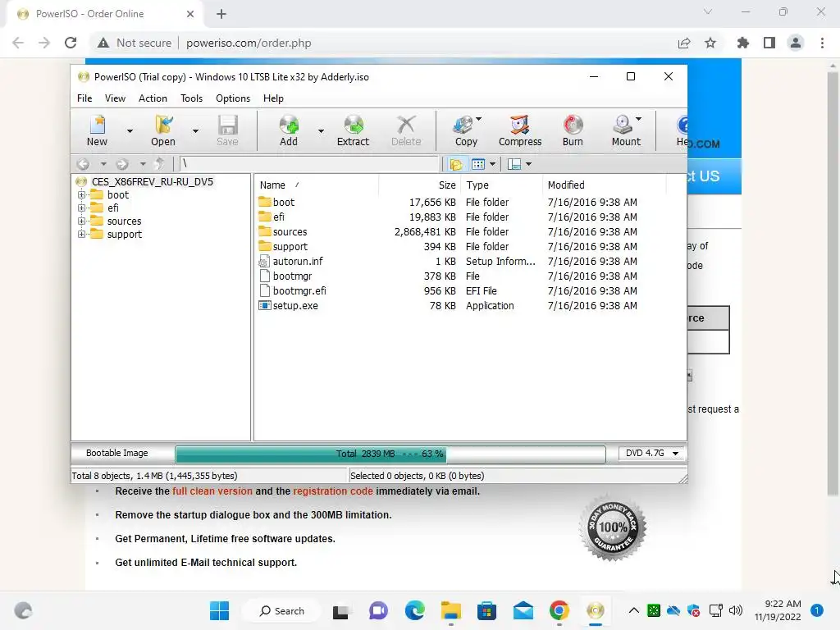Screen dimensions: 840x630
Task: Click the PowerISO path input field
Action: [x=309, y=164]
